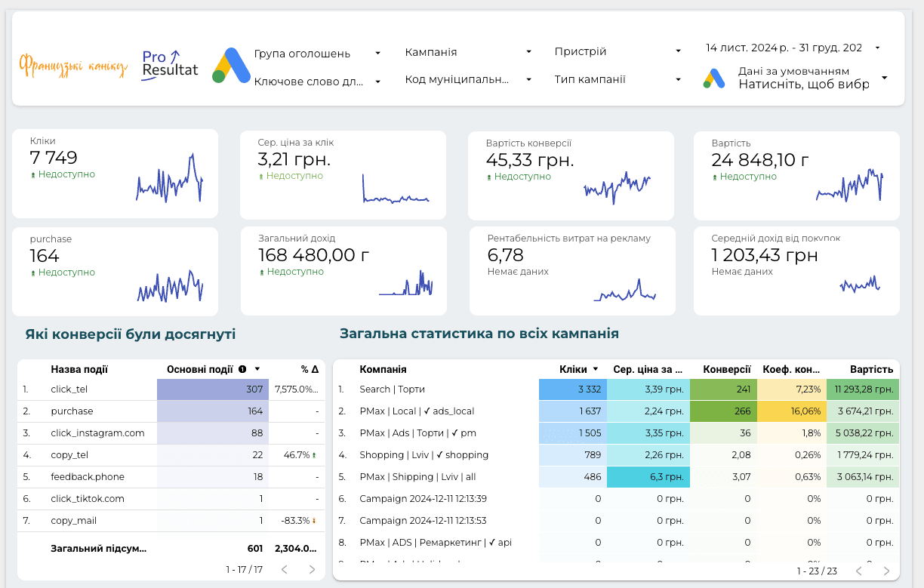Sort campaigns table by Компанія column
The height and width of the screenshot is (588, 924).
pos(383,370)
